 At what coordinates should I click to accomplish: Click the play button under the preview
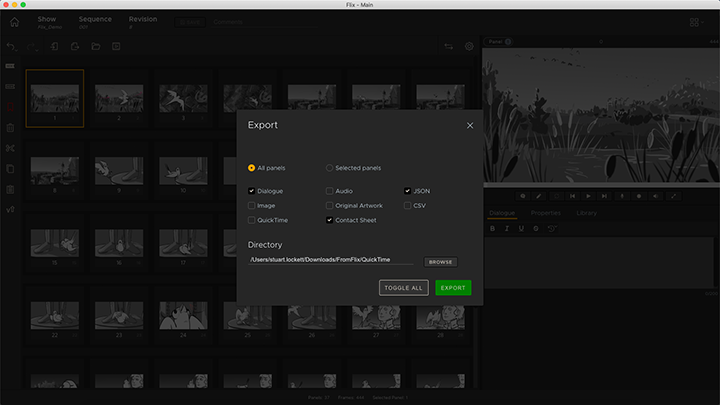tap(588, 196)
